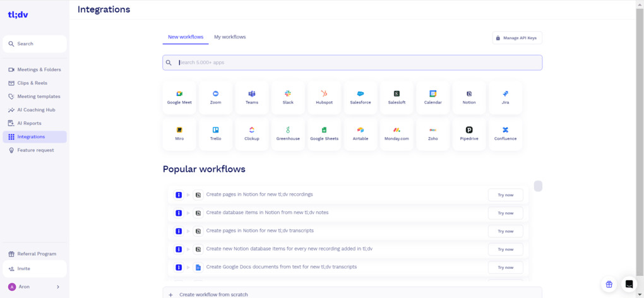Try now: Create pages for new transcripts
This screenshot has height=298, width=644.
tap(506, 231)
